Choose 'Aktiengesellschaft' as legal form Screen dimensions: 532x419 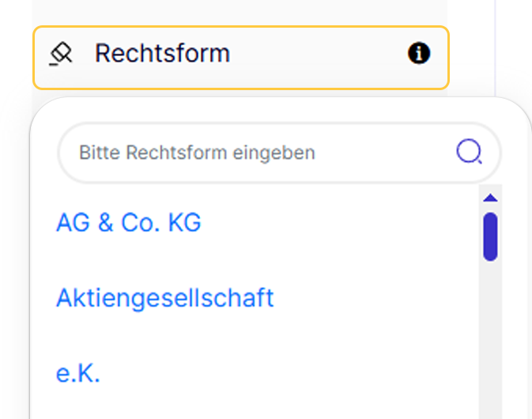click(x=165, y=298)
